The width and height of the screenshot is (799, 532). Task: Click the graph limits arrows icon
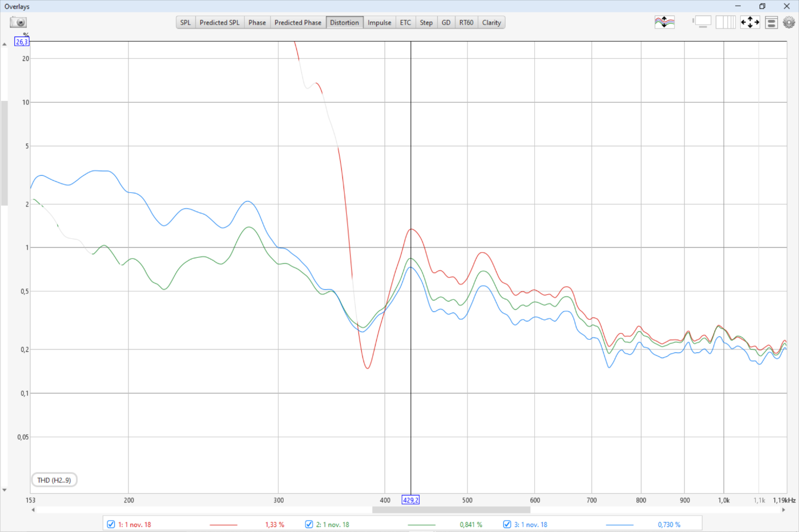pyautogui.click(x=749, y=22)
